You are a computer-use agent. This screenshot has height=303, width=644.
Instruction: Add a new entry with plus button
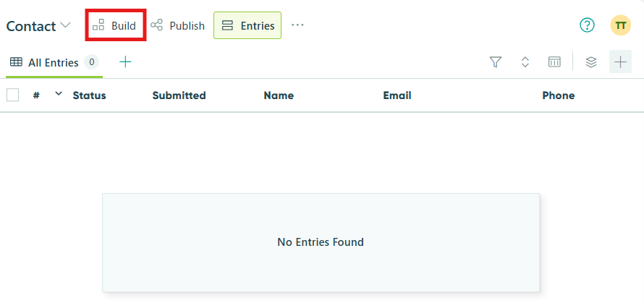620,61
